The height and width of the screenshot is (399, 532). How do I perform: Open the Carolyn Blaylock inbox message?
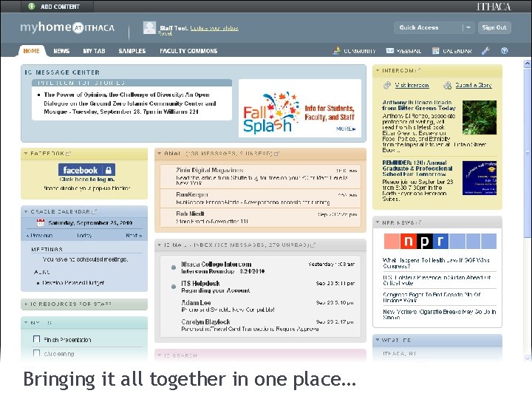click(260, 325)
